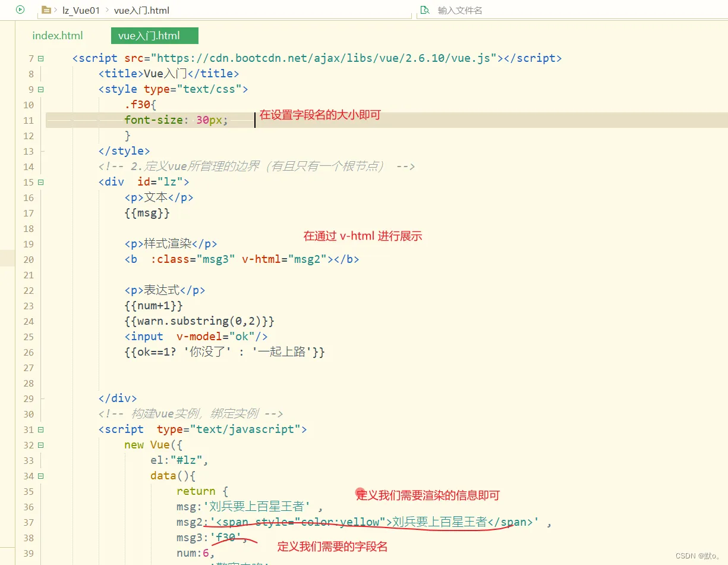Open lz_Vue01 in the breadcrumb path
The image size is (728, 565).
click(x=81, y=10)
